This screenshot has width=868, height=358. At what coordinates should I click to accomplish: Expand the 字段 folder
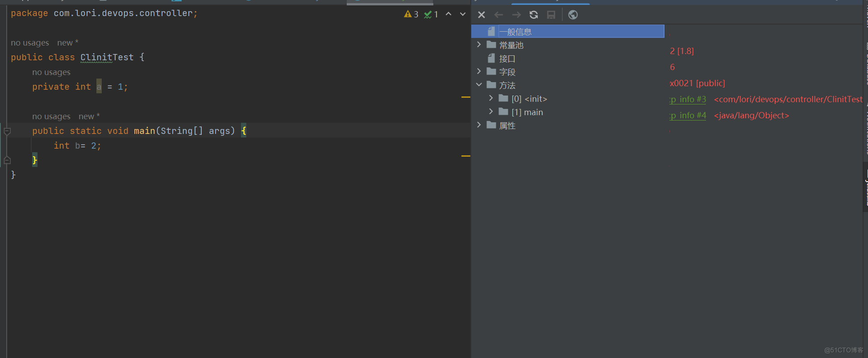pos(479,71)
